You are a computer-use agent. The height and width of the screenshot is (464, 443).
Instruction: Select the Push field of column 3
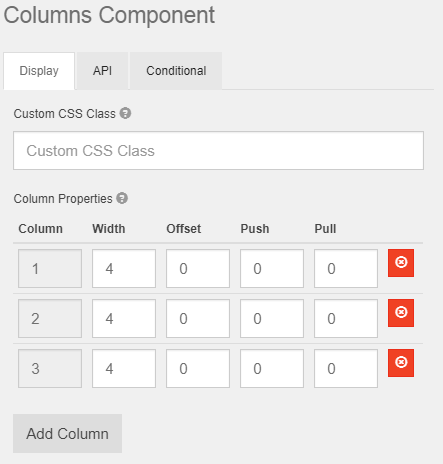[x=272, y=368]
